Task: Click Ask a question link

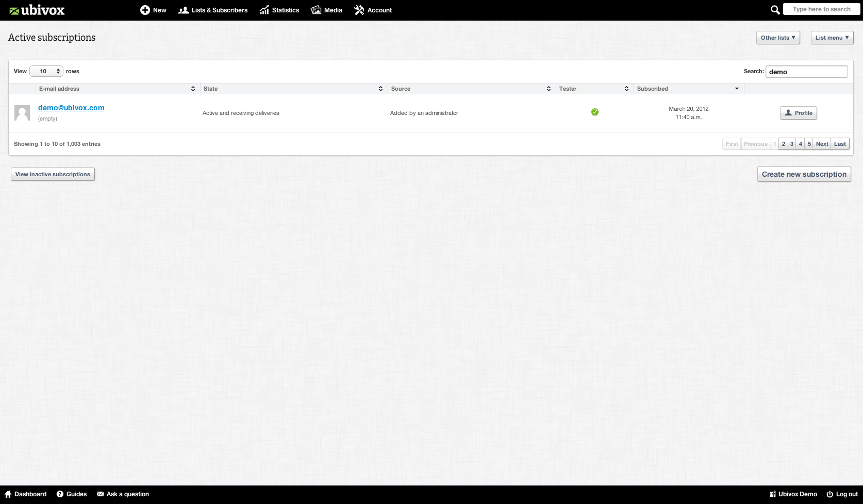Action: [x=123, y=494]
